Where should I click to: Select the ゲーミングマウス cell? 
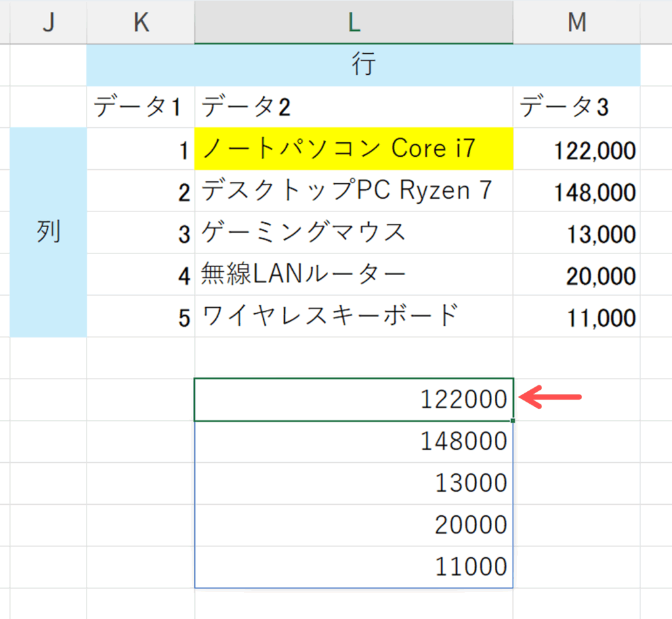(x=354, y=233)
